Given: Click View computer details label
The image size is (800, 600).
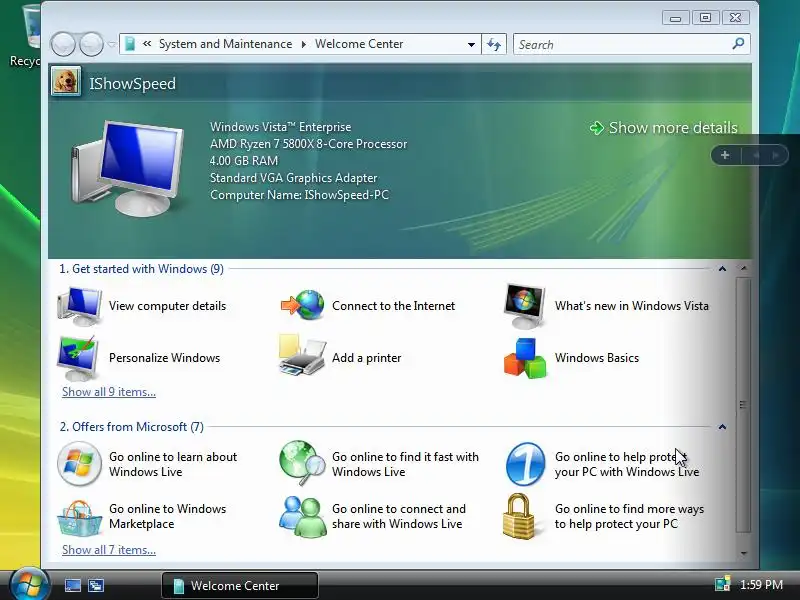Looking at the screenshot, I should coord(167,306).
